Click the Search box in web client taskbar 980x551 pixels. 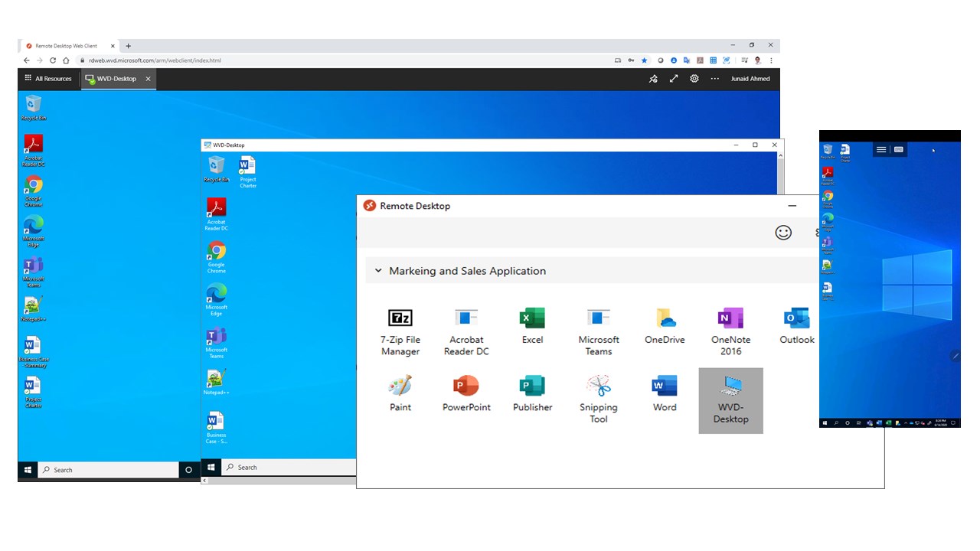coord(107,470)
